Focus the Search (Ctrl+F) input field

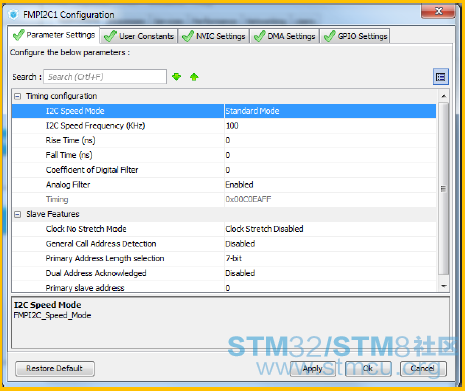coord(105,77)
